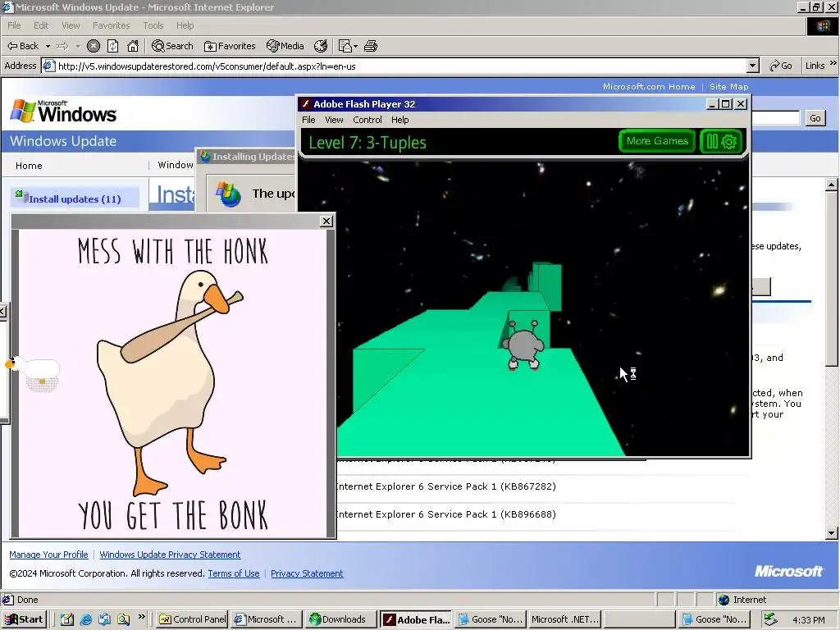Open the Tools menu in Internet Explorer
840x630 pixels.
tap(153, 25)
